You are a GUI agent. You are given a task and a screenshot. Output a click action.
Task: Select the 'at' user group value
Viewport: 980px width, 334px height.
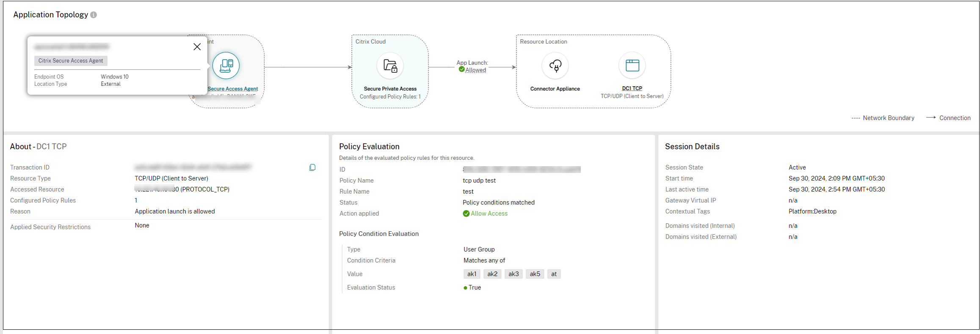(554, 274)
